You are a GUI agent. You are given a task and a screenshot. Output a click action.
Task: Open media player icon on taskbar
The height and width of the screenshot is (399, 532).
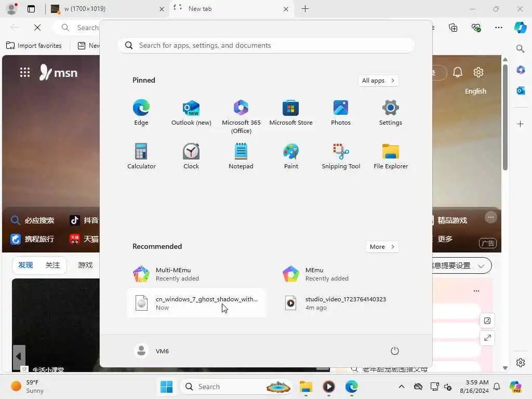tap(329, 387)
